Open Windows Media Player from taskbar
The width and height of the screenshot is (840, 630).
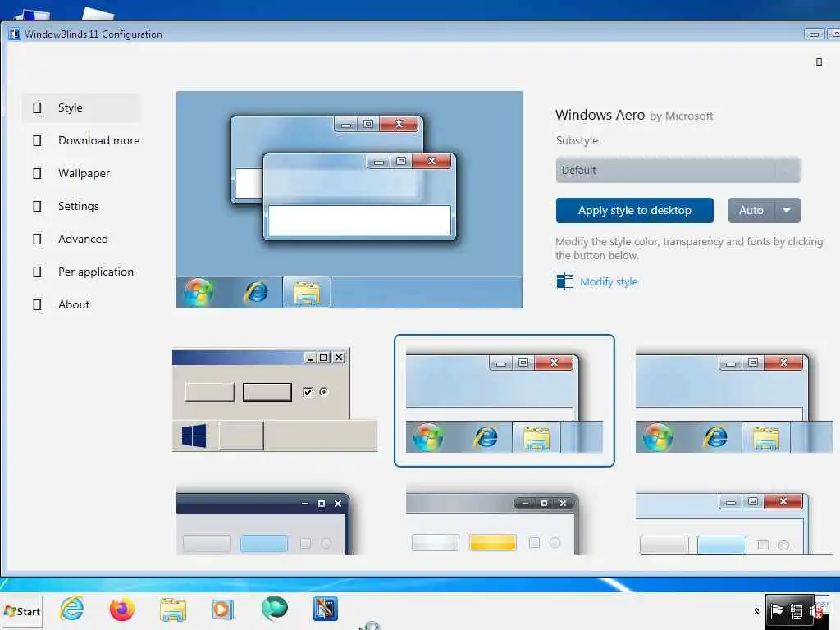[x=223, y=609]
